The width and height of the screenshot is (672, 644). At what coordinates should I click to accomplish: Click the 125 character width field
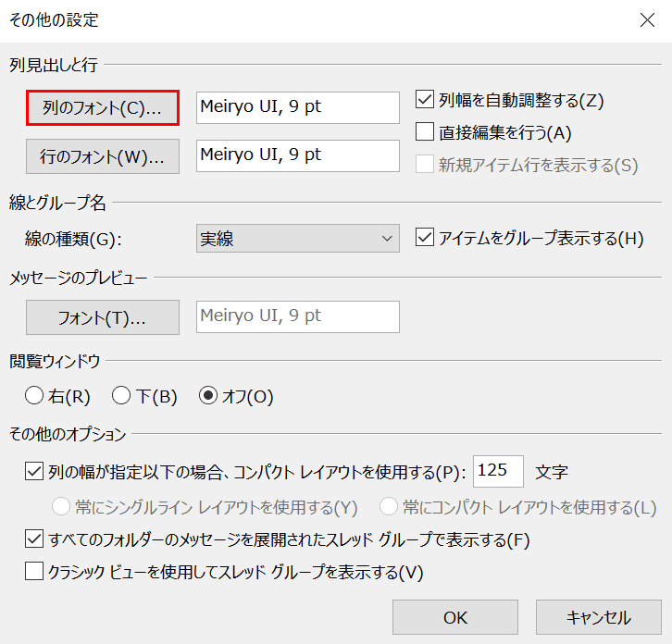(498, 471)
